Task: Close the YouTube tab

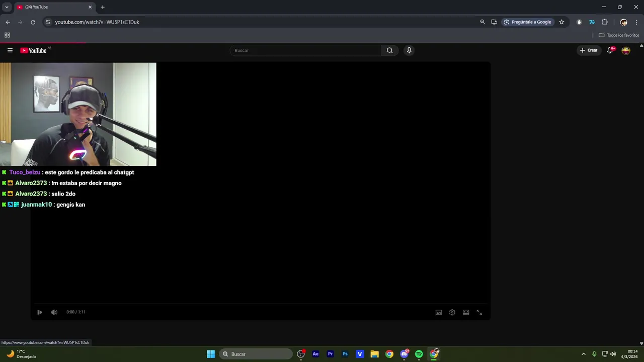Action: (x=90, y=7)
